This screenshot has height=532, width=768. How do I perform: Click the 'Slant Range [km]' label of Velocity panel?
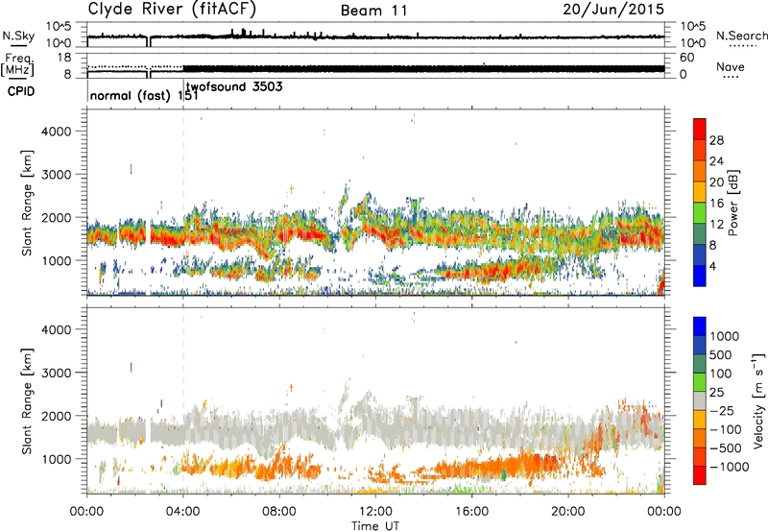[27, 400]
